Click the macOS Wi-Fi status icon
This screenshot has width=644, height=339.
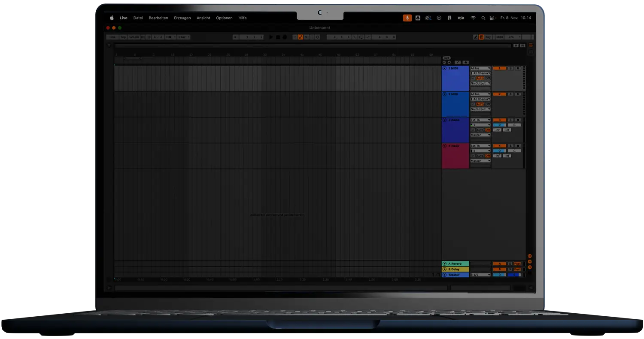click(x=473, y=18)
